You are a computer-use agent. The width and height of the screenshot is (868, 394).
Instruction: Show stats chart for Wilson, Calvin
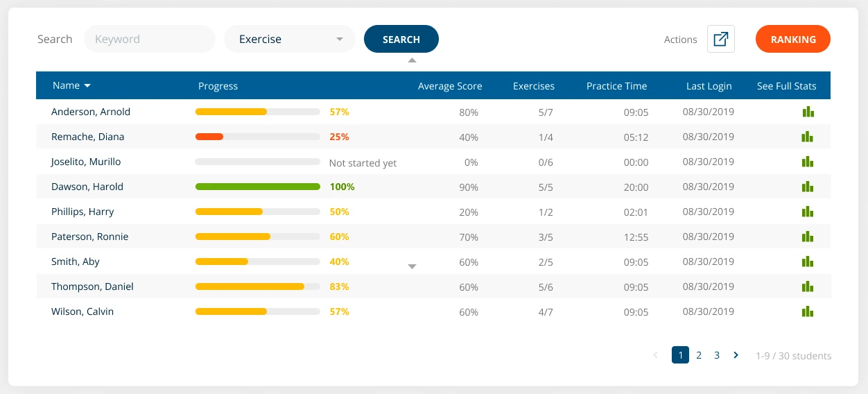[807, 311]
